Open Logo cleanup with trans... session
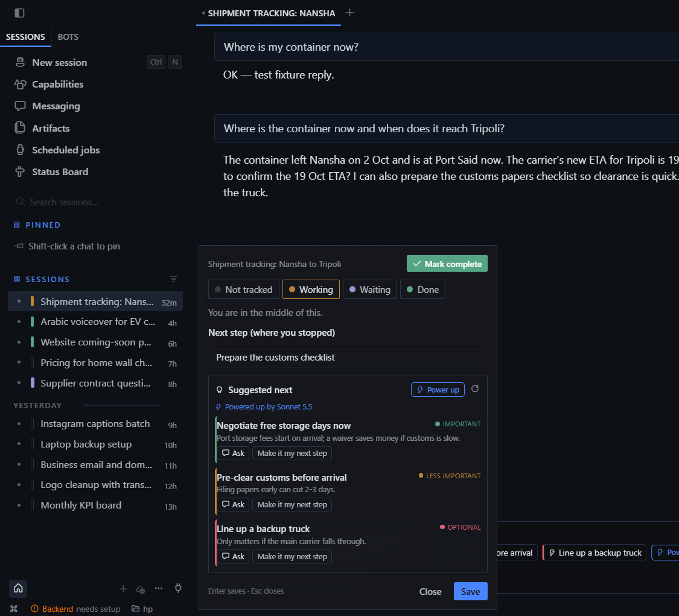The image size is (679, 616). (x=95, y=485)
